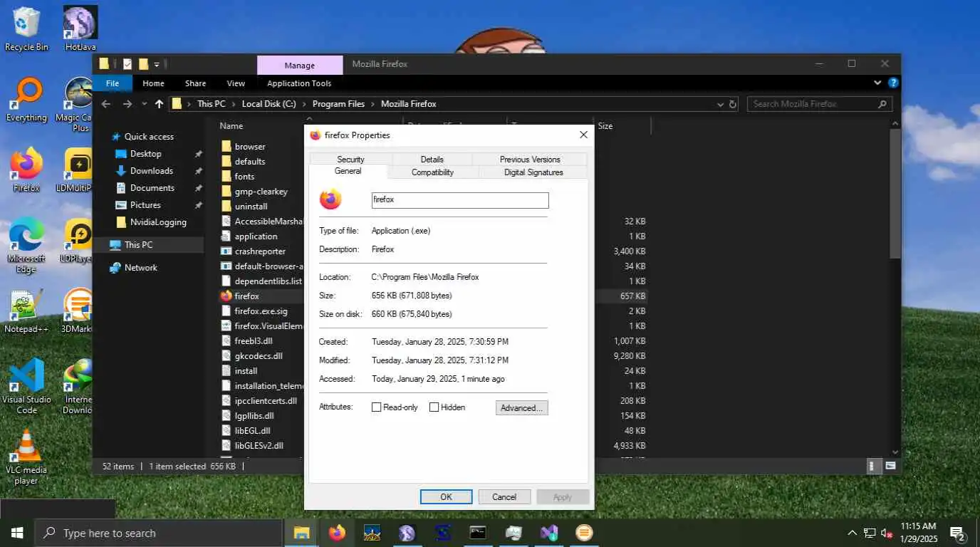Open the View ribbon tab
Screen dimensions: 980x547
pos(236,83)
